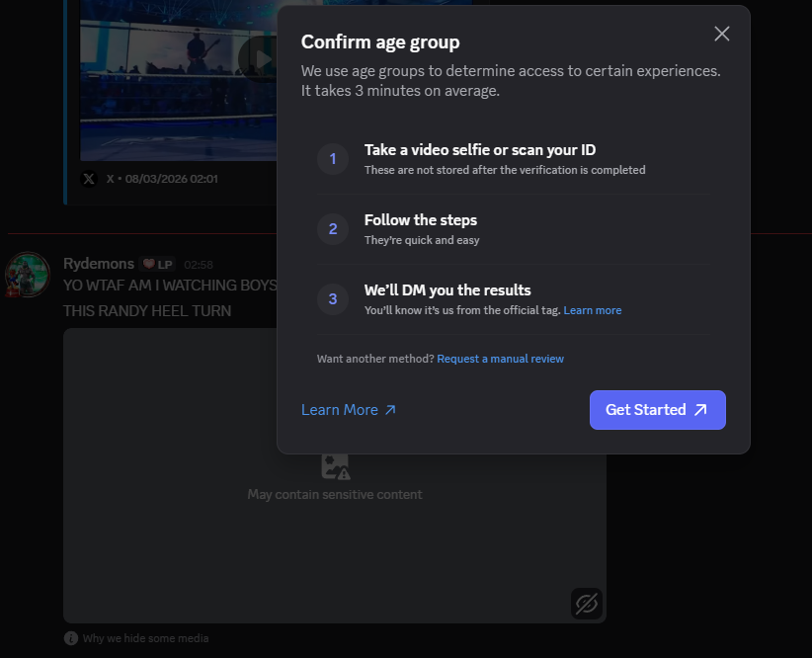812x658 pixels.
Task: Toggle the hidden media eye icon
Action: point(586,604)
